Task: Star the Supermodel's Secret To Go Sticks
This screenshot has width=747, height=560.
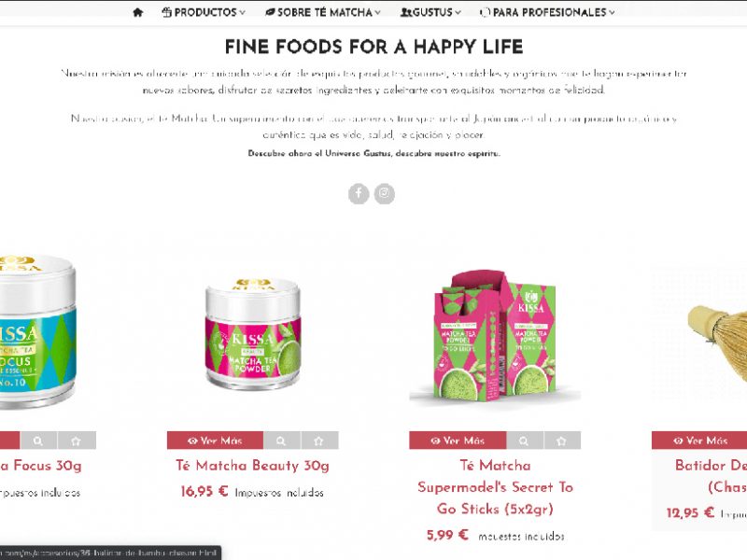Action: [562, 441]
